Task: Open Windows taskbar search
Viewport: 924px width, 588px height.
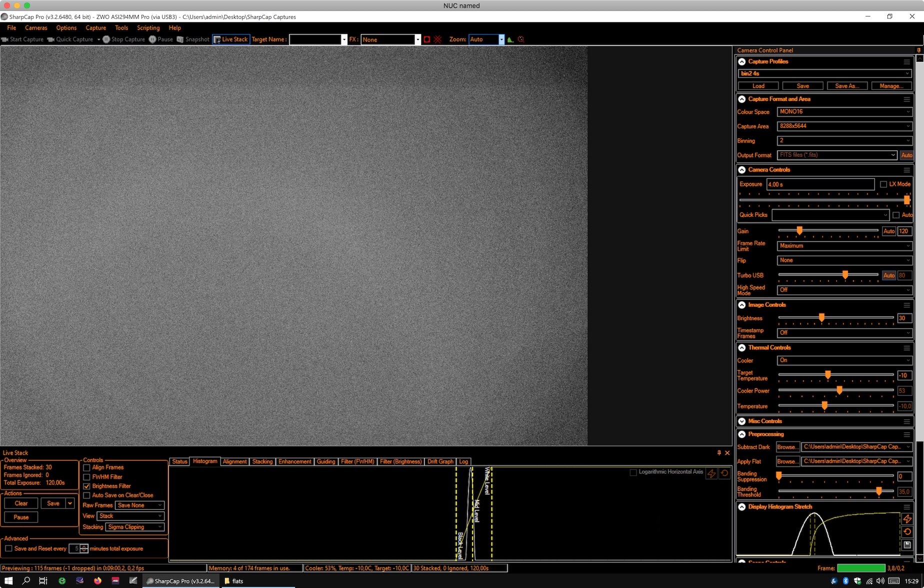Action: (x=26, y=581)
